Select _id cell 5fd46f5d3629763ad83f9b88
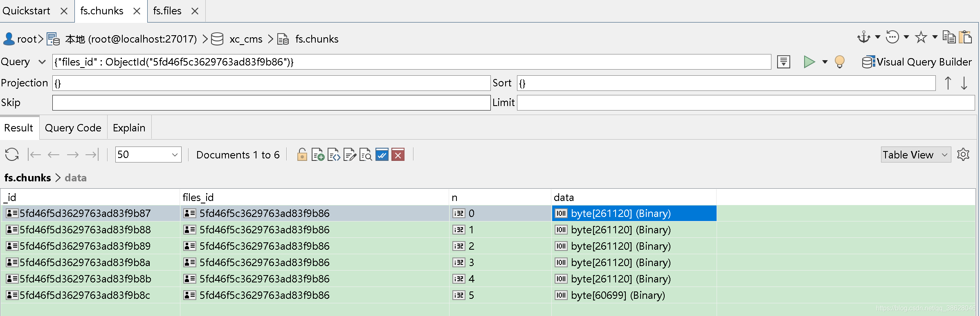Image resolution: width=980 pixels, height=316 pixels. coord(90,230)
